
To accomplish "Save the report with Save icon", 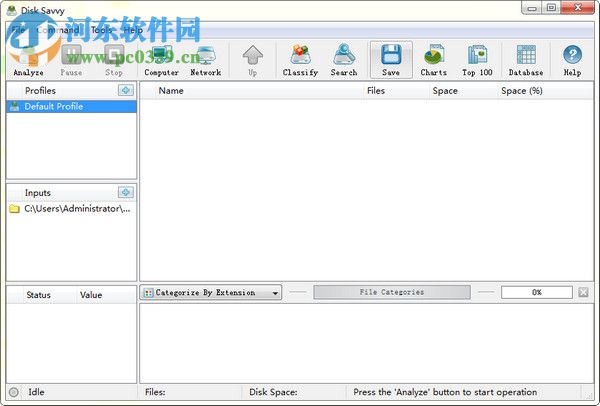I will pos(391,60).
